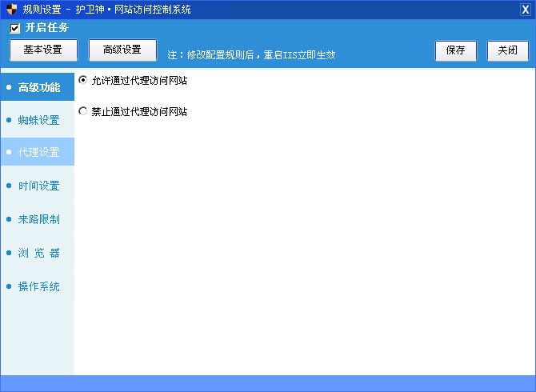This screenshot has width=536, height=392.
Task: Click the window title 规则设置 text
Action: [x=42, y=10]
